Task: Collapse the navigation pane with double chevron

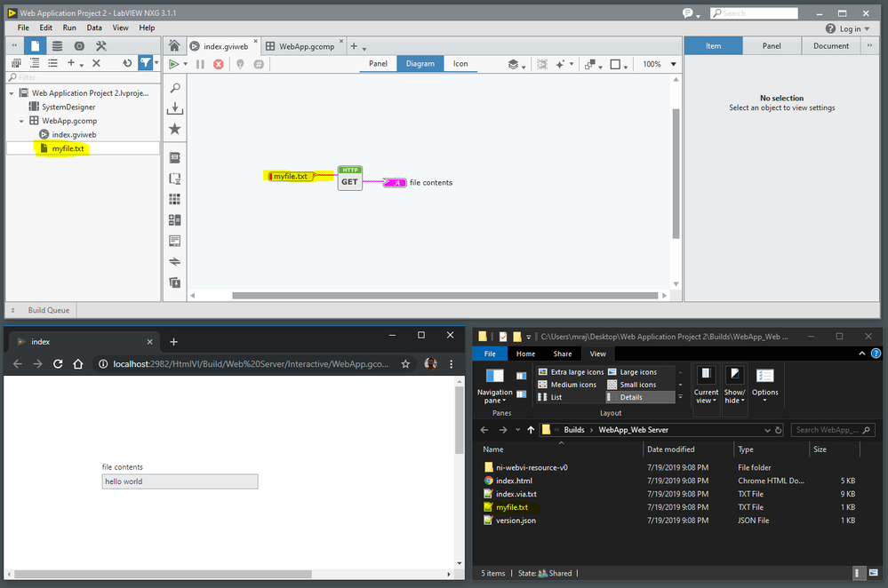Action: 15,46
